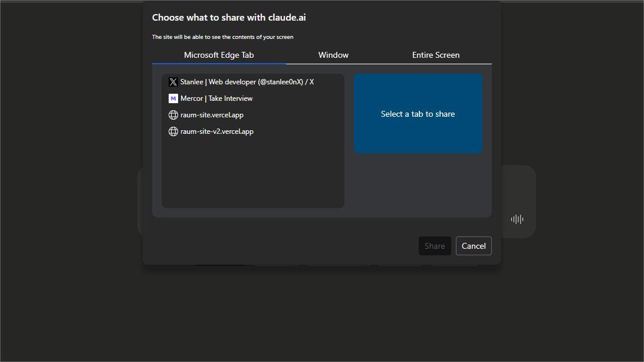Click the disabled Share button
The image size is (644, 362).
[435, 246]
